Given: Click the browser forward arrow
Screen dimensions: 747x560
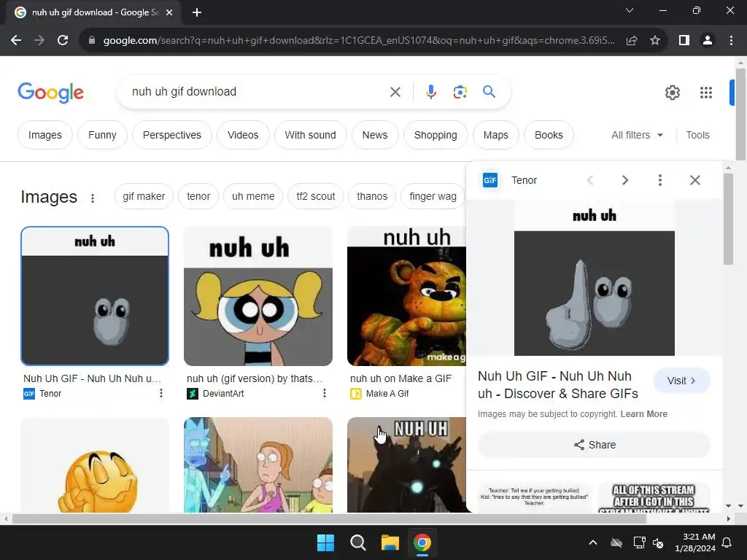Looking at the screenshot, I should coord(39,41).
